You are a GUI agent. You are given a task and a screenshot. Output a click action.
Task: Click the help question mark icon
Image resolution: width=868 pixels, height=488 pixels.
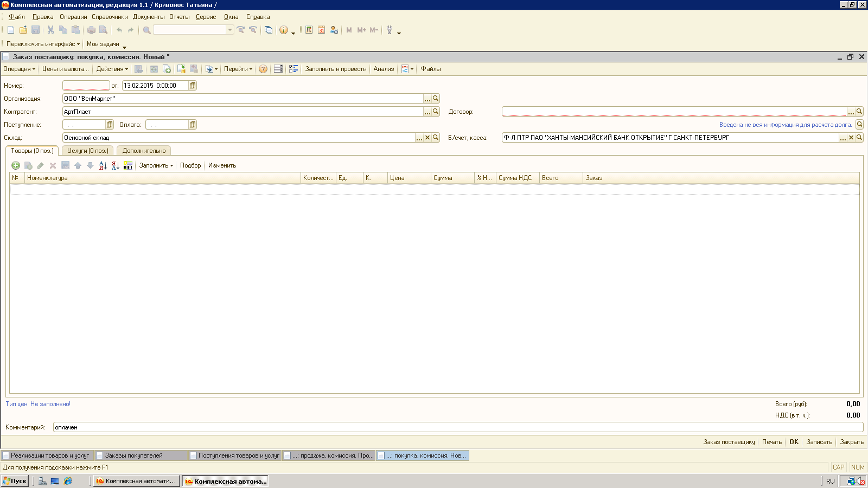click(x=263, y=69)
